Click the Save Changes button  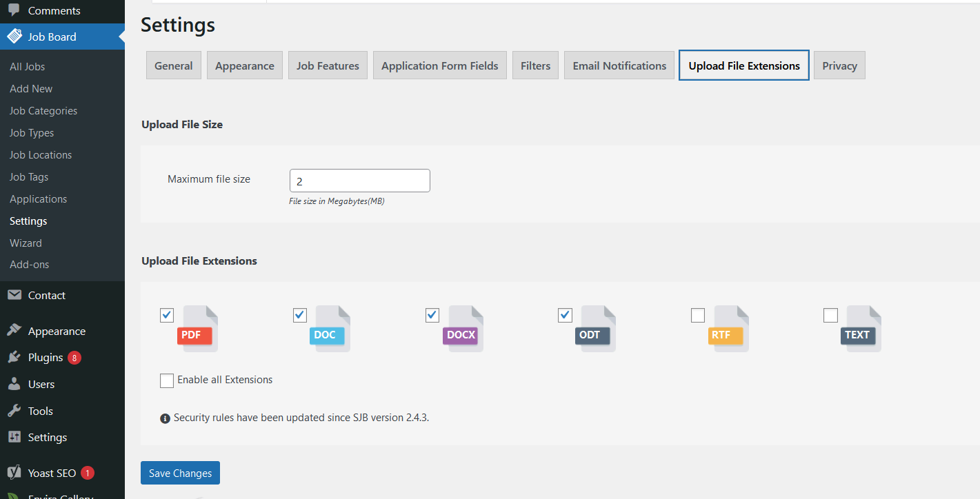(180, 473)
